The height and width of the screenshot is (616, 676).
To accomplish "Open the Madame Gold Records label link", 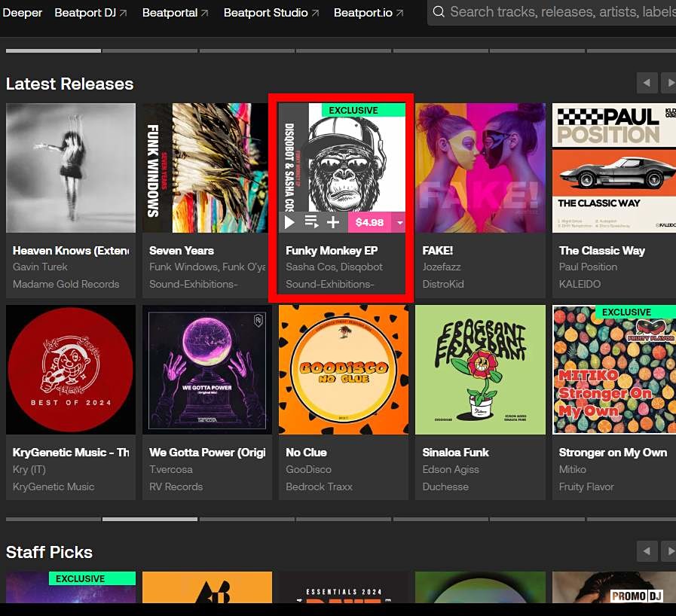I will click(x=66, y=284).
